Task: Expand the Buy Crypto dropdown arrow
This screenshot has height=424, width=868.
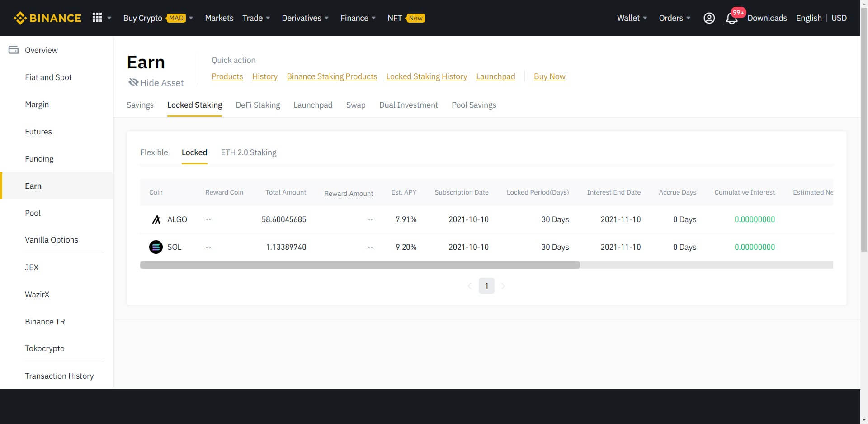Action: (x=191, y=18)
